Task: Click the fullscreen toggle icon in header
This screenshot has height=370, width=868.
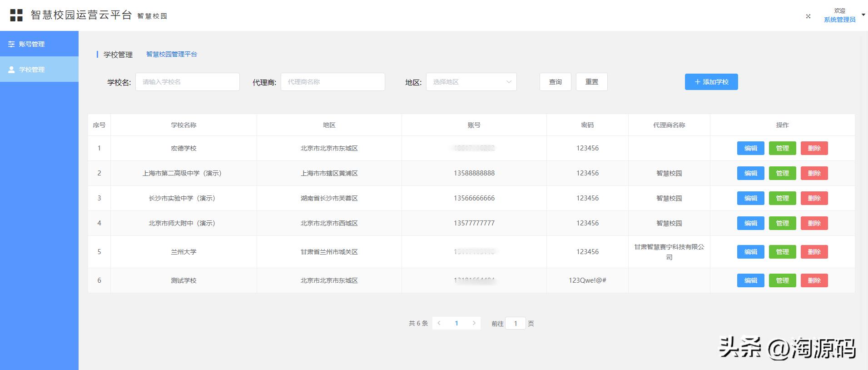Action: tap(808, 16)
